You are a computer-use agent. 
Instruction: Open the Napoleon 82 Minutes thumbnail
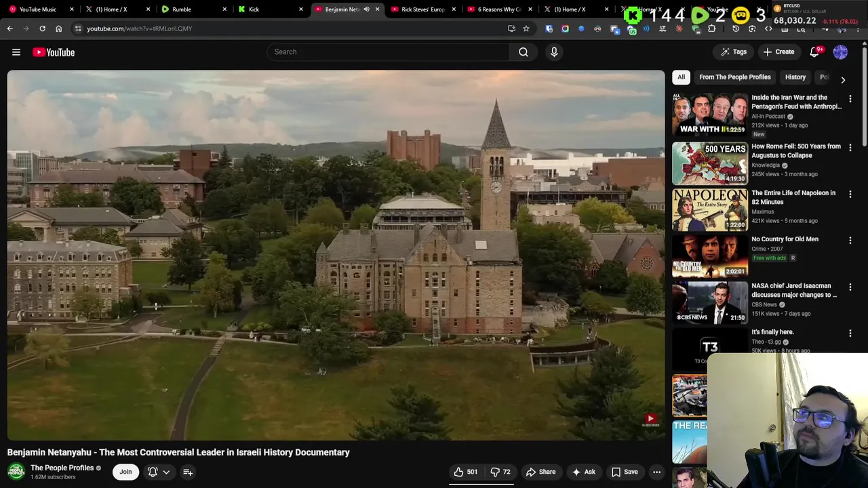coord(710,210)
